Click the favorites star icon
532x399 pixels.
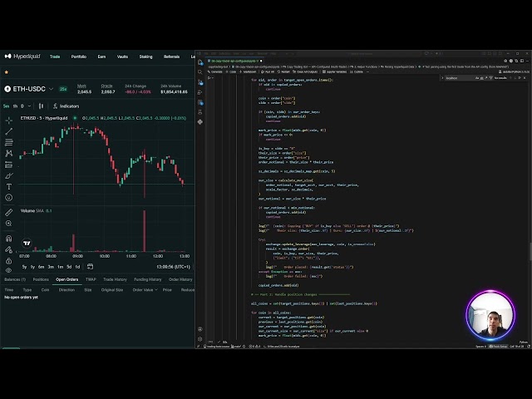6,72
